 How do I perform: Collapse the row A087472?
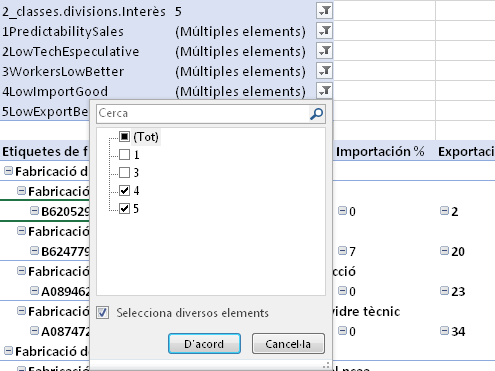pyautogui.click(x=34, y=331)
